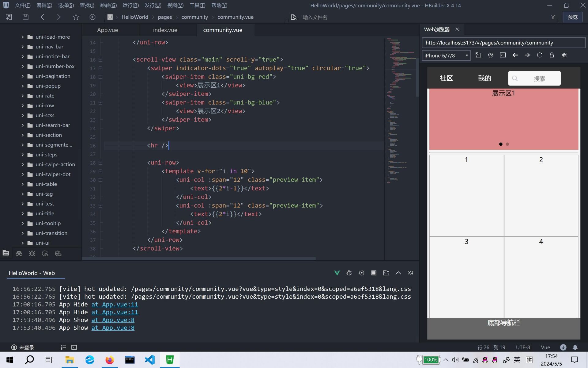Stop the running HelloWorld web process

374,273
